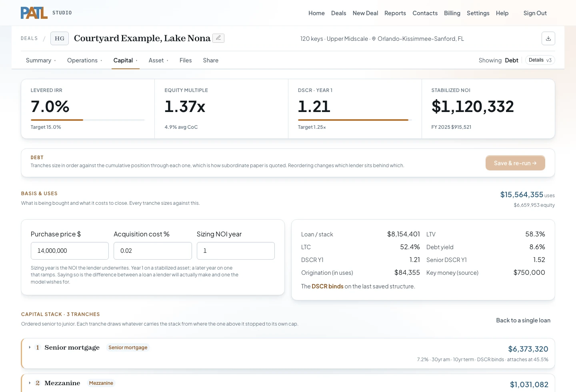The height and width of the screenshot is (392, 576).
Task: Click the Loan / stack value $8,154,401
Action: (403, 234)
